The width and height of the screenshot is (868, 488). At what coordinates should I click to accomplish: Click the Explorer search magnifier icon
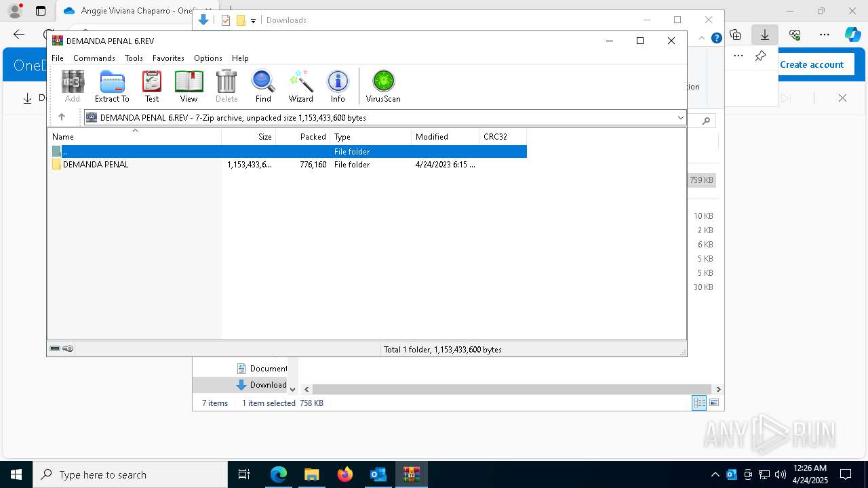(x=706, y=121)
